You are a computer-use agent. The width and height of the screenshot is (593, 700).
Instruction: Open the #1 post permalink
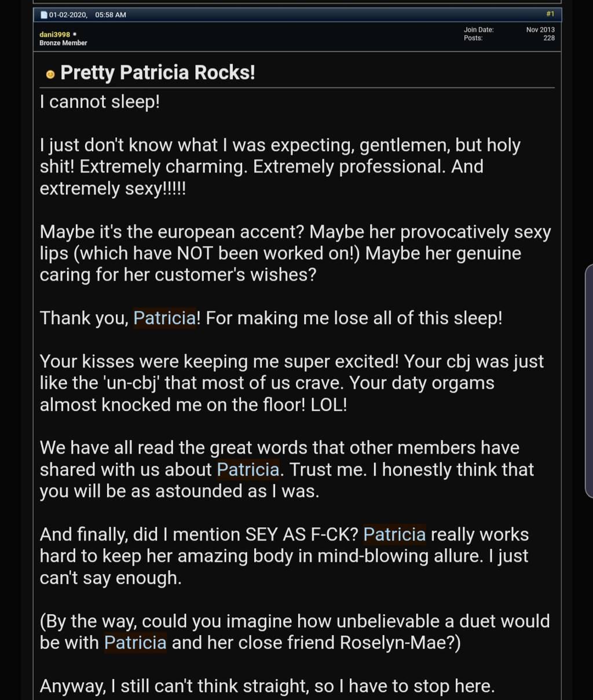coord(550,14)
